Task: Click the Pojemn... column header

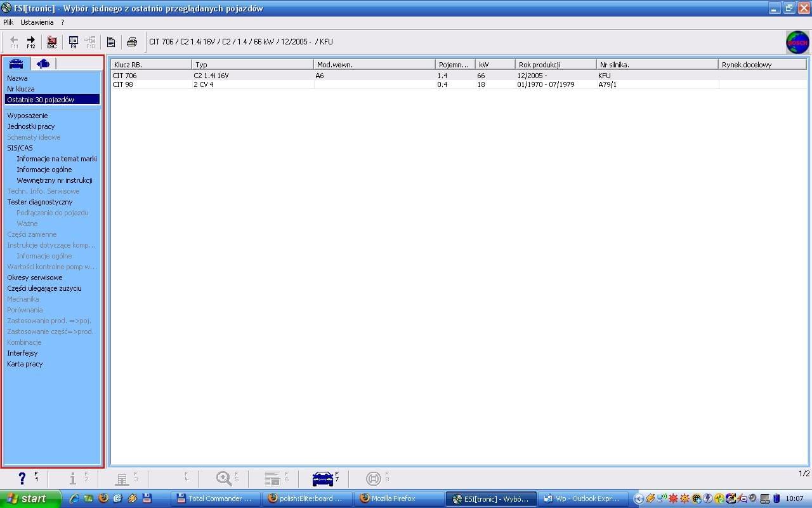Action: tap(455, 65)
